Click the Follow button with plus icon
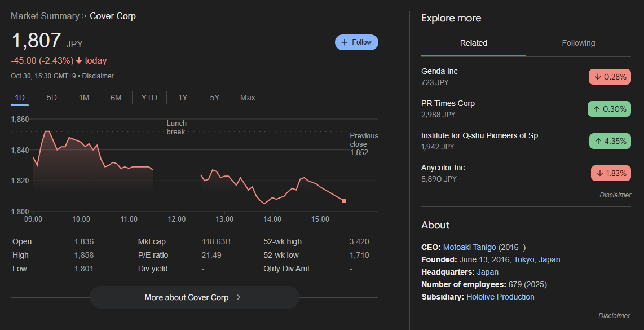Image resolution: width=644 pixels, height=330 pixels. click(356, 42)
